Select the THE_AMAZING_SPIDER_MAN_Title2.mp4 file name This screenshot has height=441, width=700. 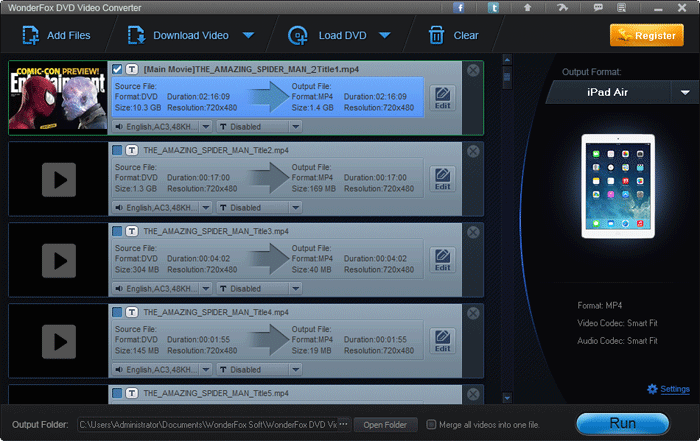pos(216,150)
